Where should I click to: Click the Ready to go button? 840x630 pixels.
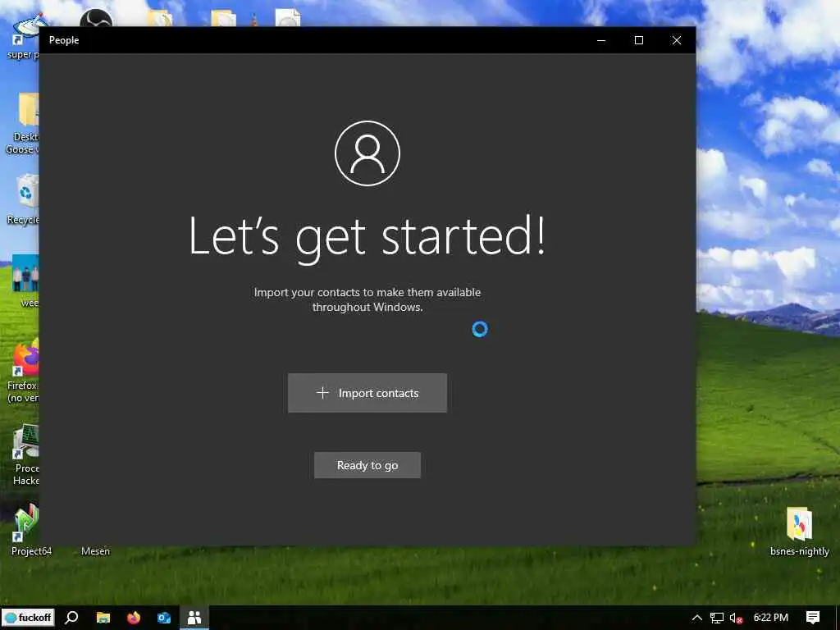tap(367, 465)
